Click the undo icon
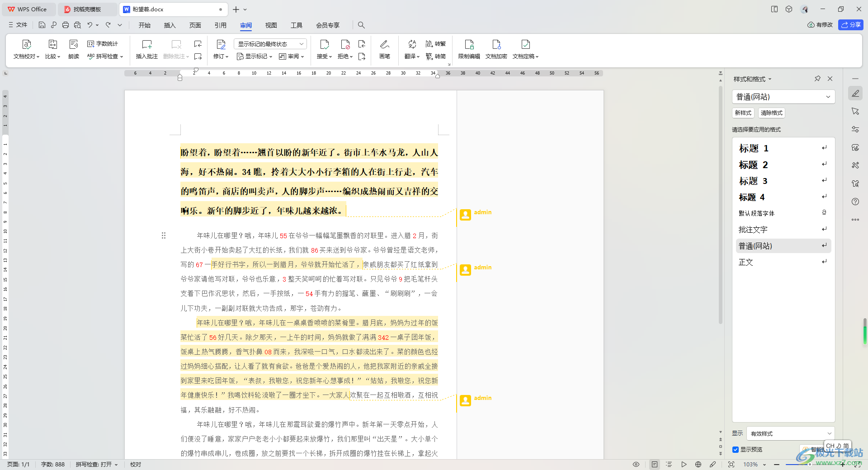 coord(90,25)
